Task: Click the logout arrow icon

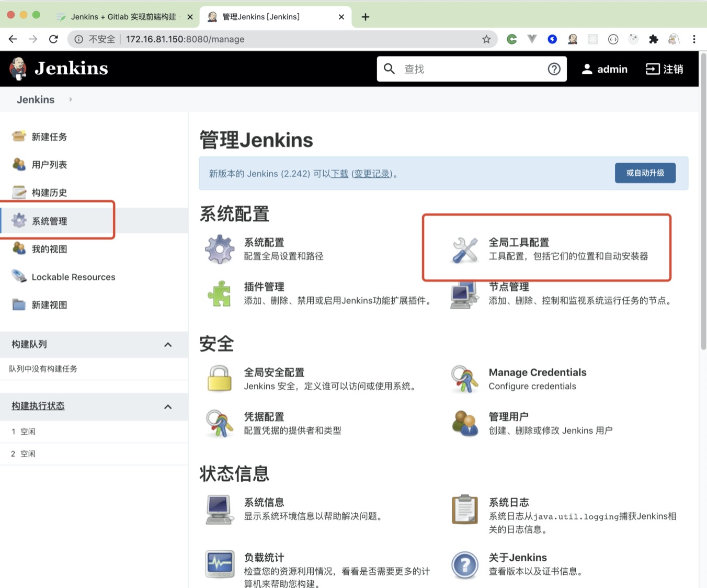Action: pyautogui.click(x=653, y=69)
